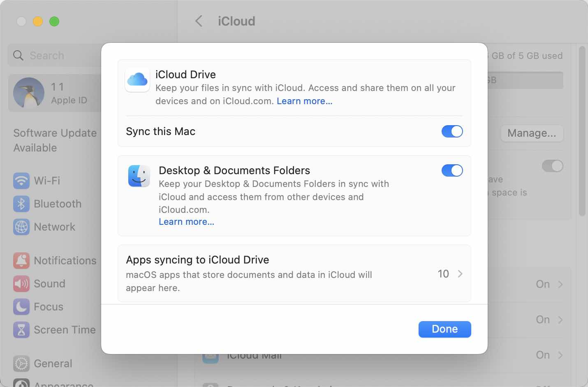Expand Apps syncing to iCloud Drive

click(x=460, y=273)
